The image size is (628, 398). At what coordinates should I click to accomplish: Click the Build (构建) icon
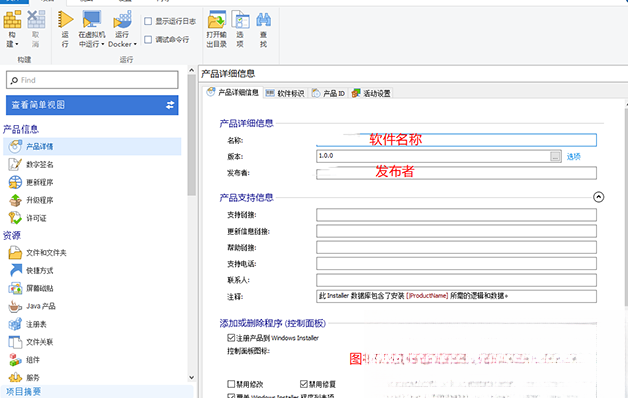pos(12,19)
